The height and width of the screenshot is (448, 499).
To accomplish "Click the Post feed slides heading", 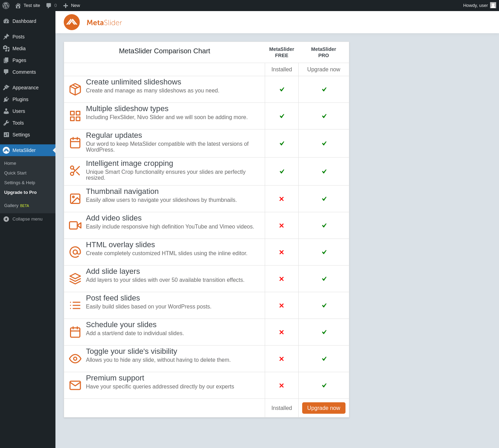I will coord(113,298).
